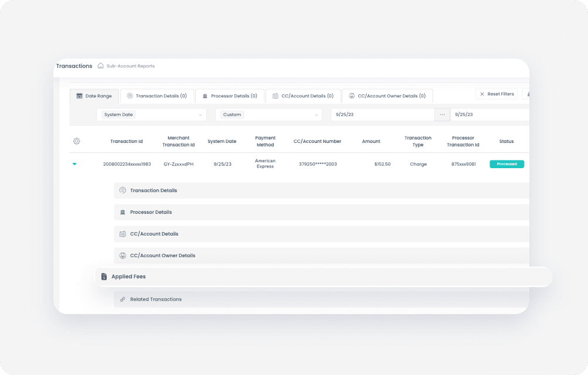Click the CC/Account Details section card icon

123,234
